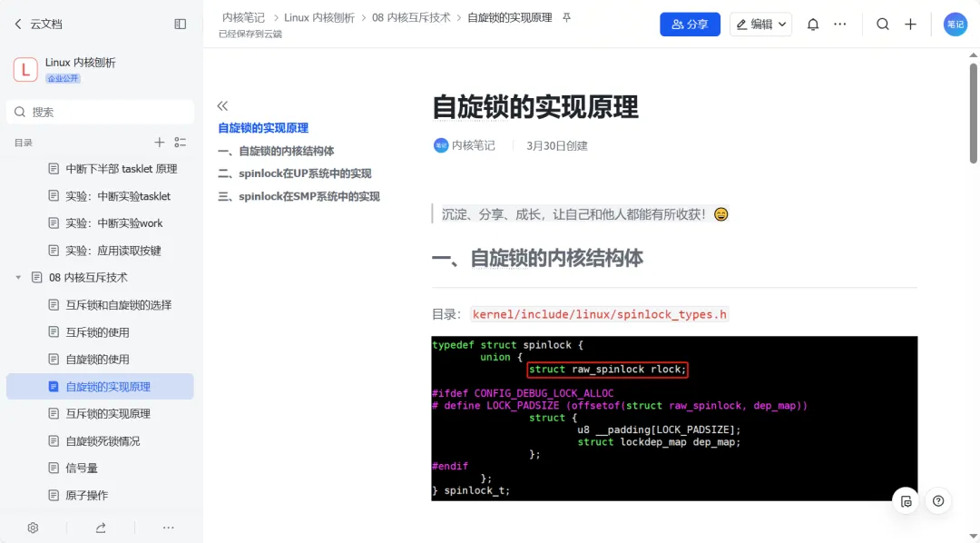Screen dimensions: 980x543
Task: Click the author avatar beside 内核笔记
Action: pos(441,146)
